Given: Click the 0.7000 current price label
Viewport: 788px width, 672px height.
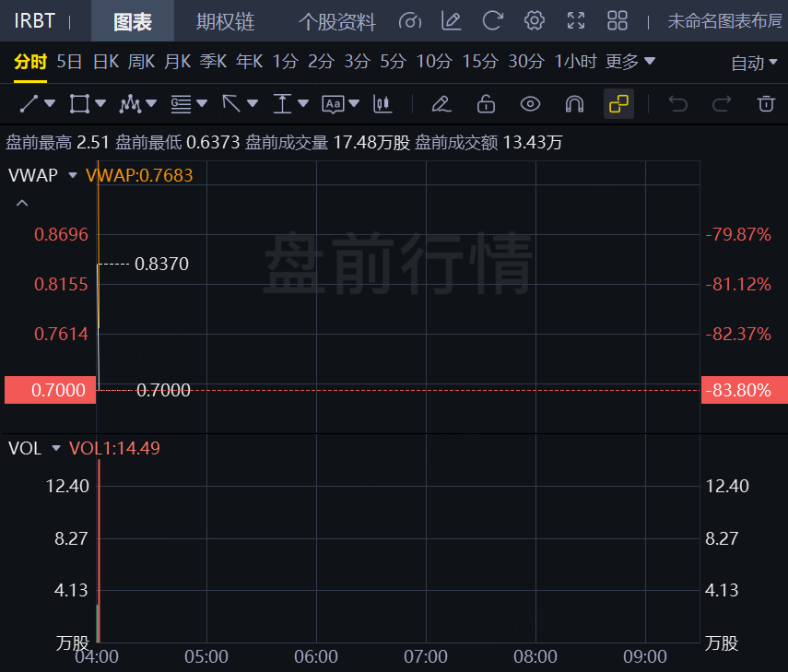Looking at the screenshot, I should pos(51,390).
